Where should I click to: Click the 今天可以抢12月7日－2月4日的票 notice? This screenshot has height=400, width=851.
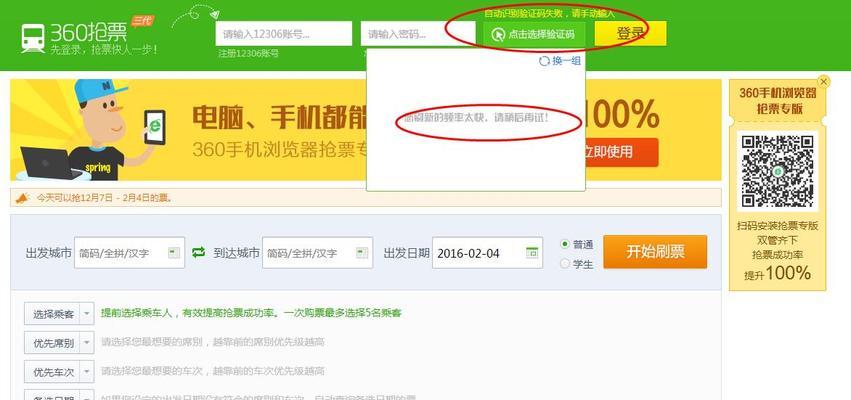pyautogui.click(x=105, y=198)
